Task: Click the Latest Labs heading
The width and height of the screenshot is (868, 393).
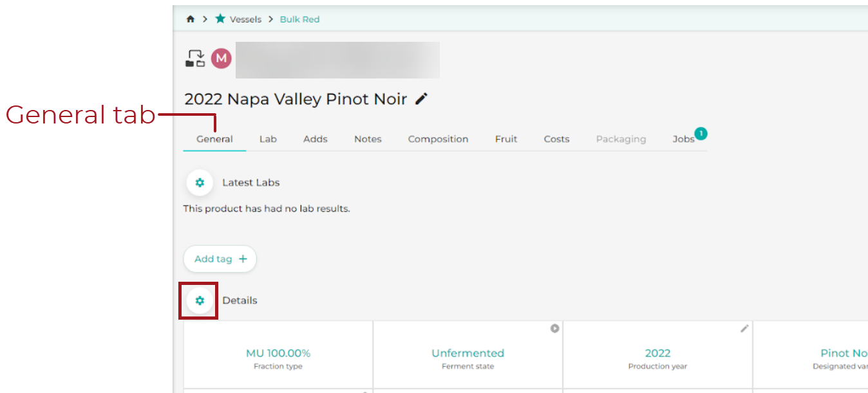Action: [251, 183]
